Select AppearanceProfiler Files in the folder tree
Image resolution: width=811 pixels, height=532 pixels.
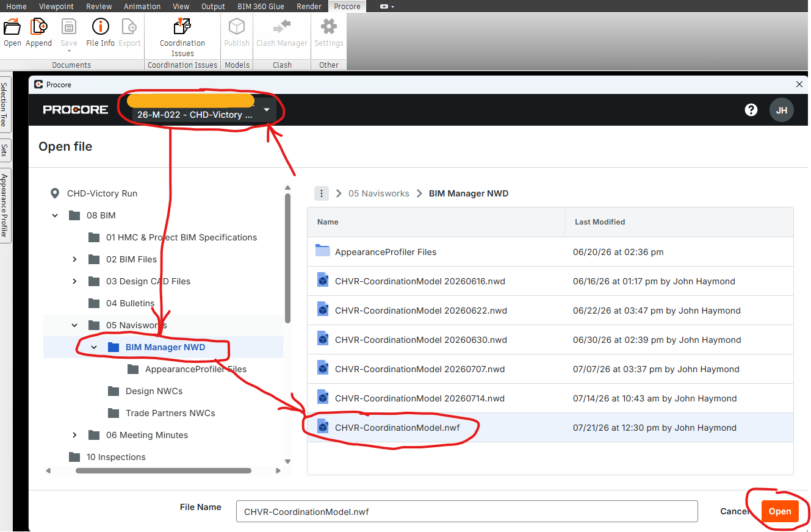pyautogui.click(x=196, y=369)
